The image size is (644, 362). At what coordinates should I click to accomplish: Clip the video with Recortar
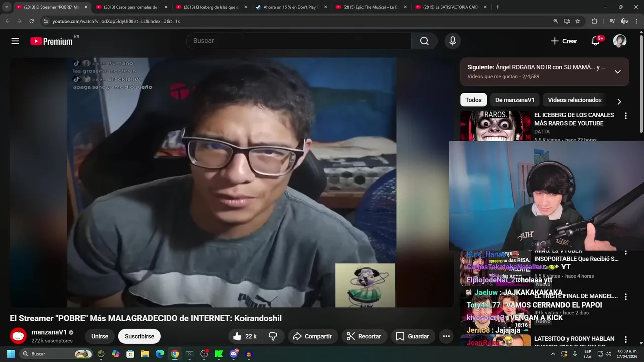coord(364,336)
